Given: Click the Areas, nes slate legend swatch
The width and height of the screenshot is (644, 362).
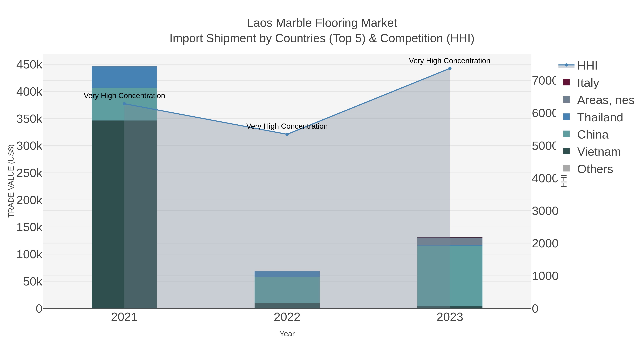Looking at the screenshot, I should pos(567,99).
